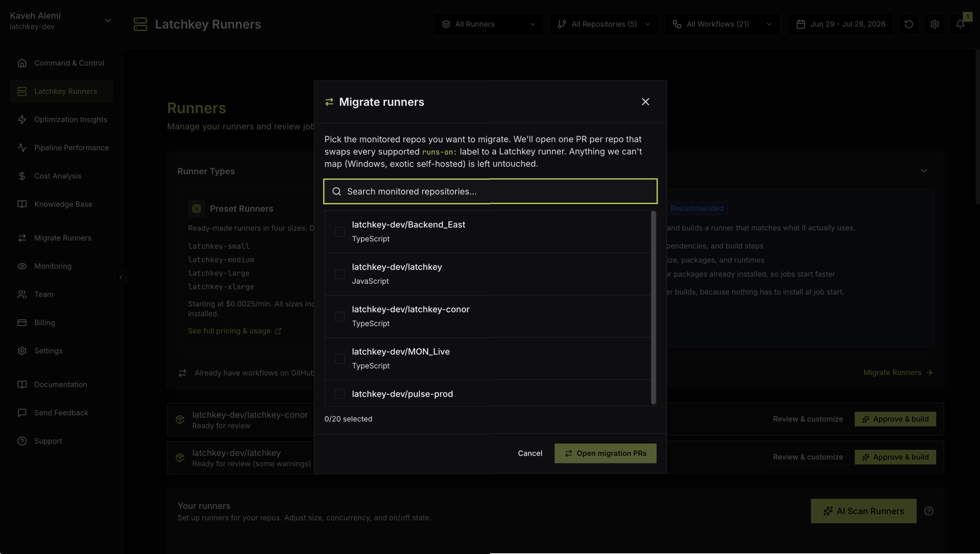Click the package icon for latchkey-conor row
This screenshot has height=554, width=980.
coord(180,419)
